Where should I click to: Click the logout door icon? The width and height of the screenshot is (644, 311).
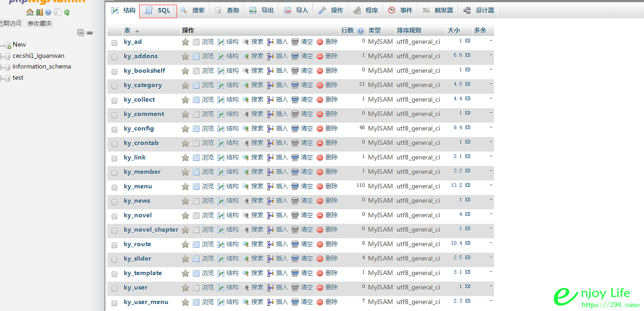(x=39, y=12)
